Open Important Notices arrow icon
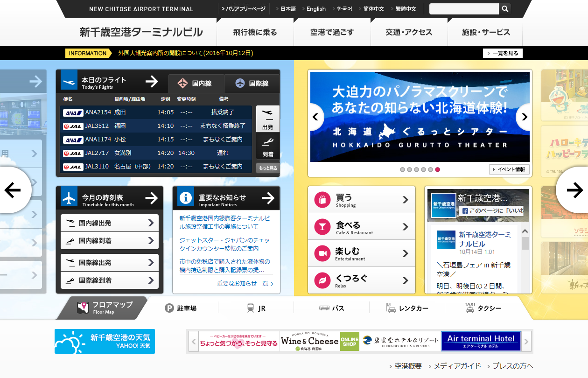 pyautogui.click(x=268, y=198)
